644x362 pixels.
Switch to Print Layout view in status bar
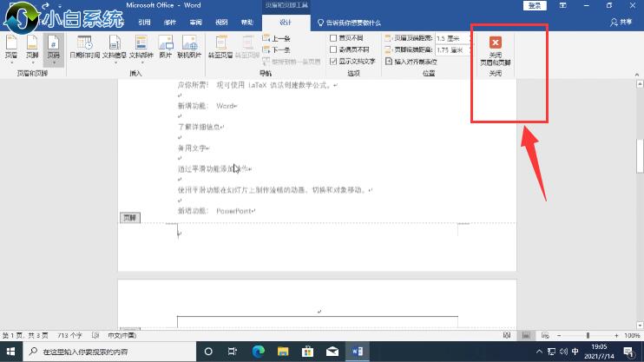point(526,336)
